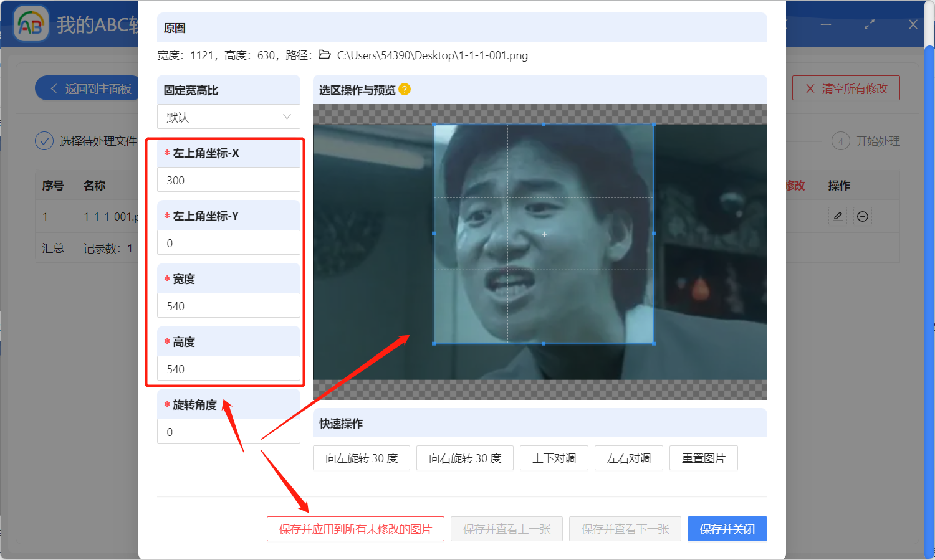The image size is (935, 560).
Task: Click the step 4 circle beside 开始处理
Action: (841, 141)
